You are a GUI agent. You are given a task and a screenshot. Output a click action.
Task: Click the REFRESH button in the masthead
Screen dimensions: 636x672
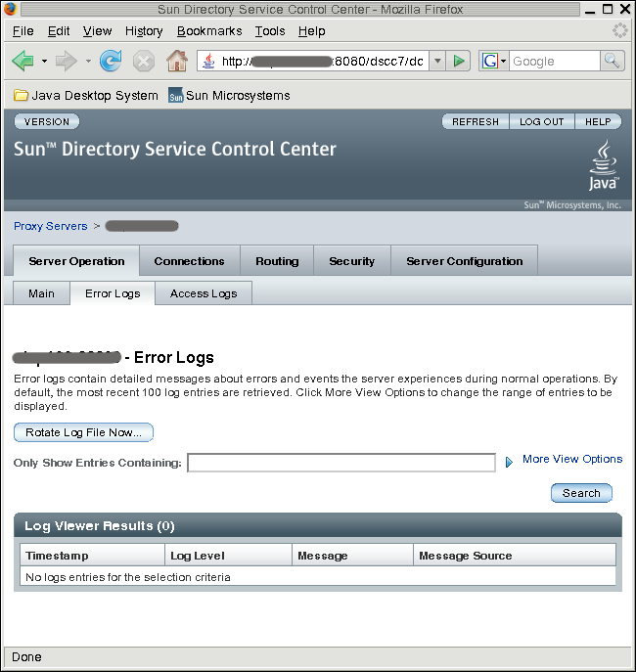click(476, 121)
